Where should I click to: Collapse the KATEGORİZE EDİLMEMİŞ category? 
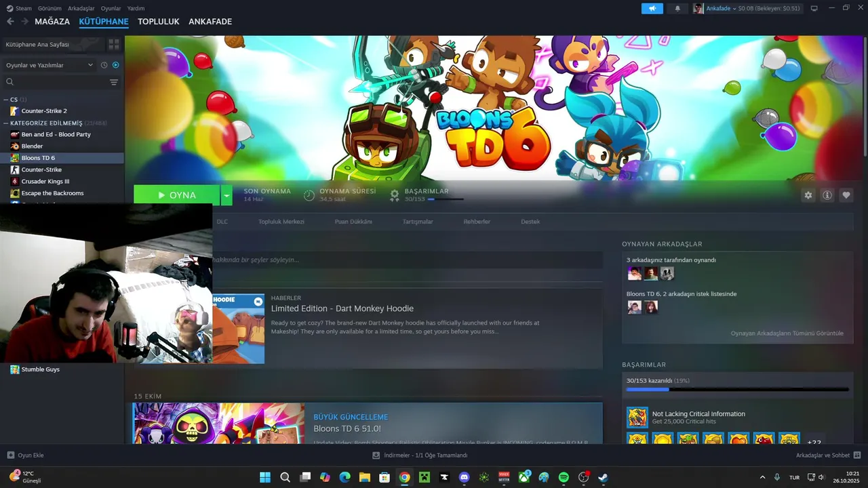6,123
